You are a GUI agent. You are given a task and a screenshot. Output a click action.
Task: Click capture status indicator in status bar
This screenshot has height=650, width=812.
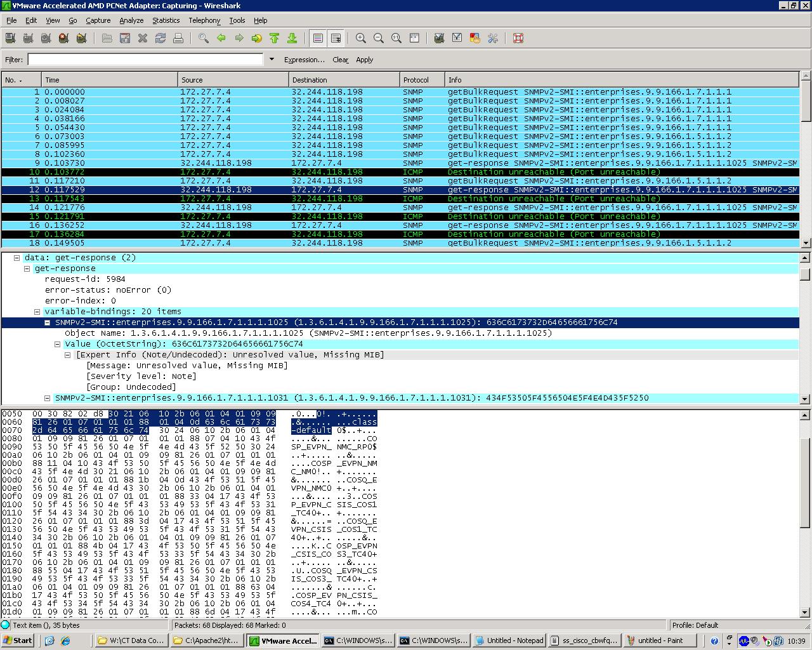point(6,625)
